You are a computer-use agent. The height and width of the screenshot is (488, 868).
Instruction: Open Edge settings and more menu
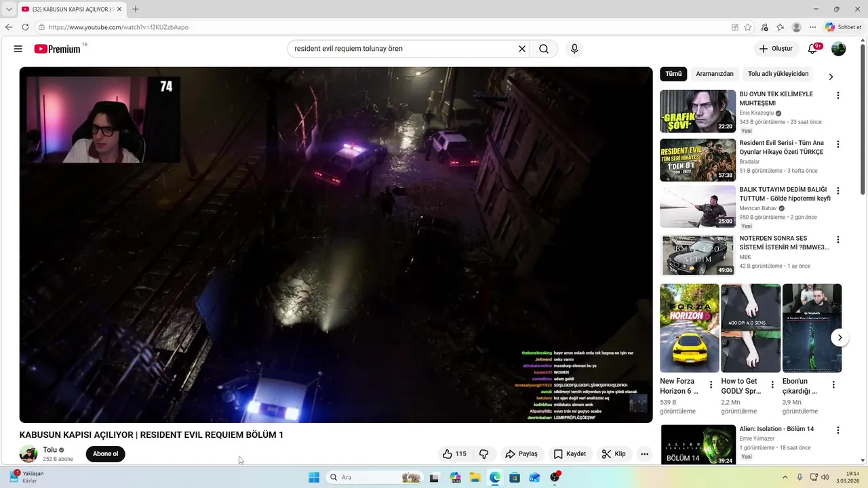pos(813,27)
